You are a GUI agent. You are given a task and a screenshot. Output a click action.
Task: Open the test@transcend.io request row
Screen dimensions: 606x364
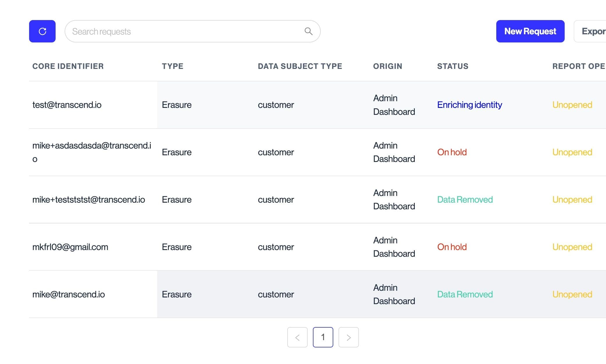[x=67, y=105]
